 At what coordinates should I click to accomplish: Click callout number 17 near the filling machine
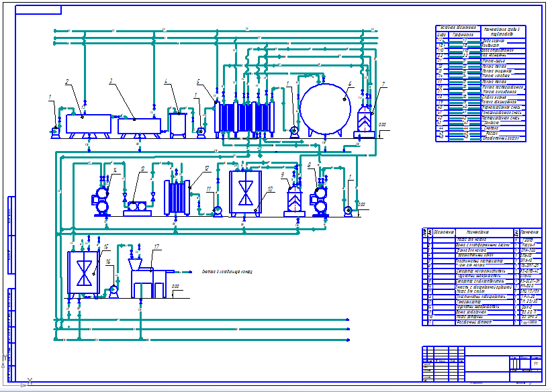coord(156,246)
